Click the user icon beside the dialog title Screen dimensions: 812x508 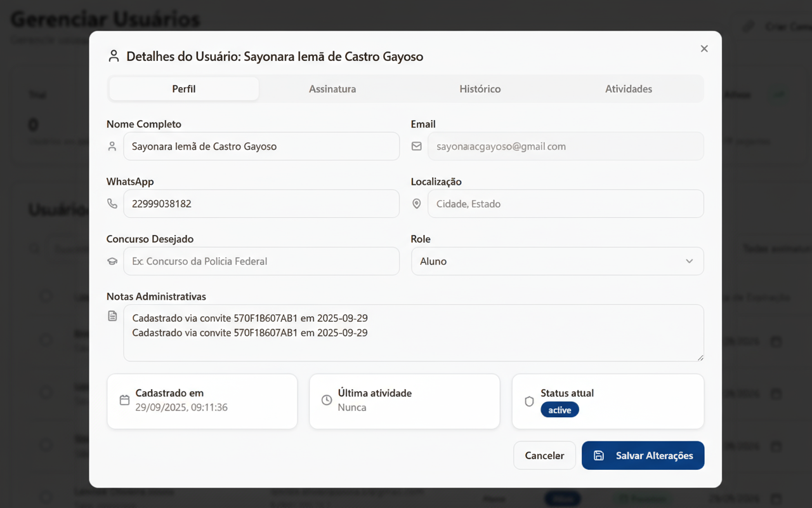coord(114,57)
